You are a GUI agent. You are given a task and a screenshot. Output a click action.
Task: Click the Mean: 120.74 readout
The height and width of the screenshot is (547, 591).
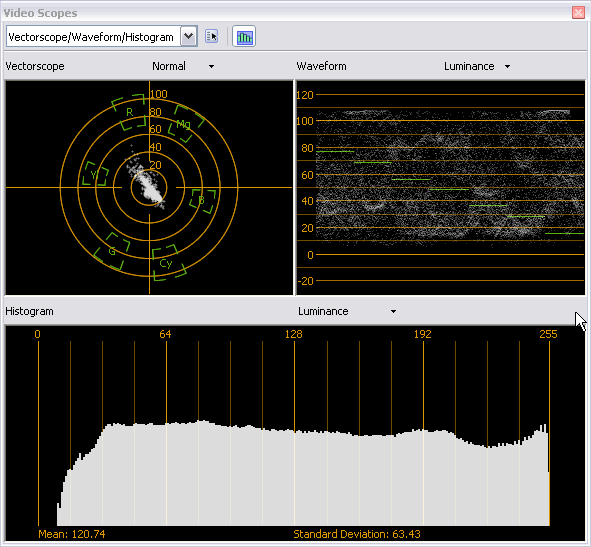[72, 534]
